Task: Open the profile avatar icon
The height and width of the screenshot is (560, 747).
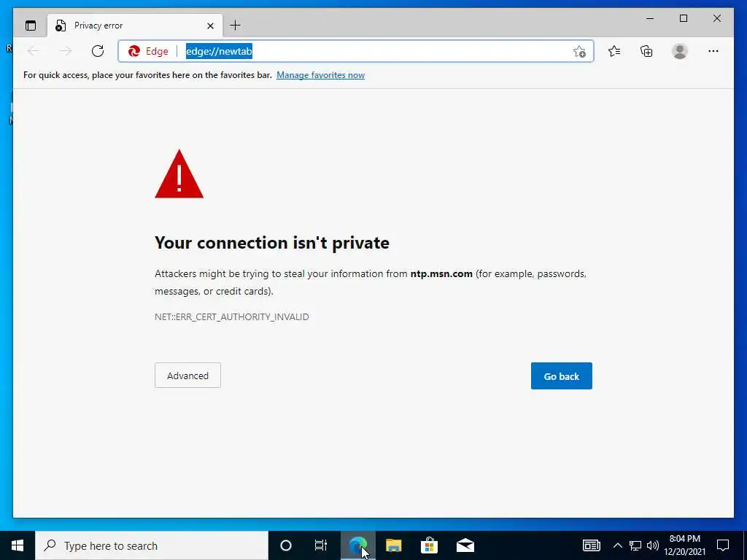Action: 680,51
